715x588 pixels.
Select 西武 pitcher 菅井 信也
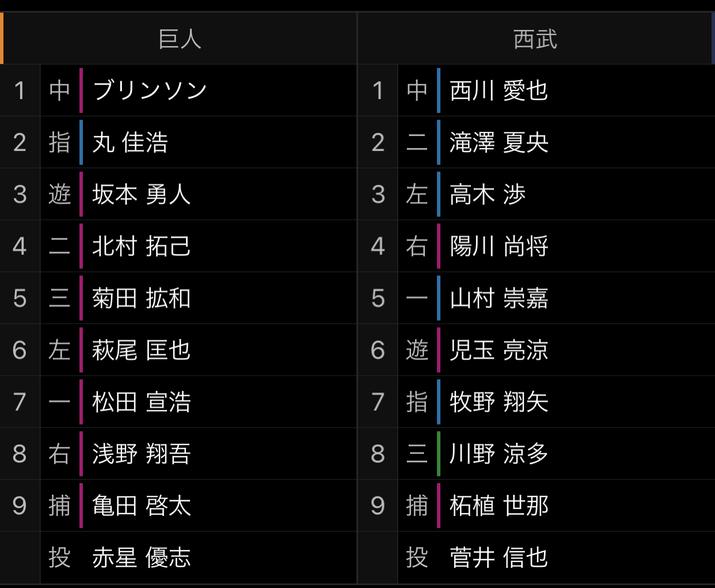(x=499, y=557)
